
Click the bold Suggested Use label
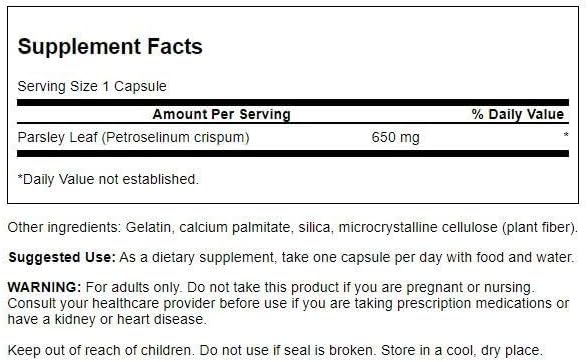pos(62,258)
